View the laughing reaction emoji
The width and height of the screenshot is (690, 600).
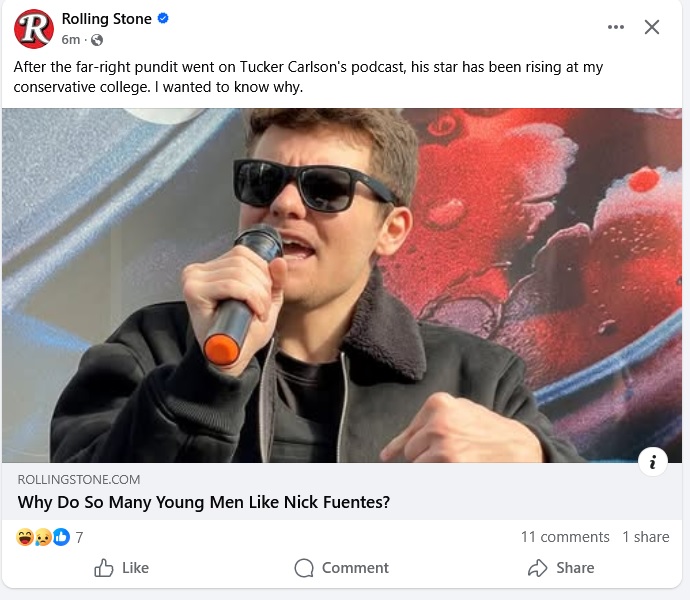25,537
